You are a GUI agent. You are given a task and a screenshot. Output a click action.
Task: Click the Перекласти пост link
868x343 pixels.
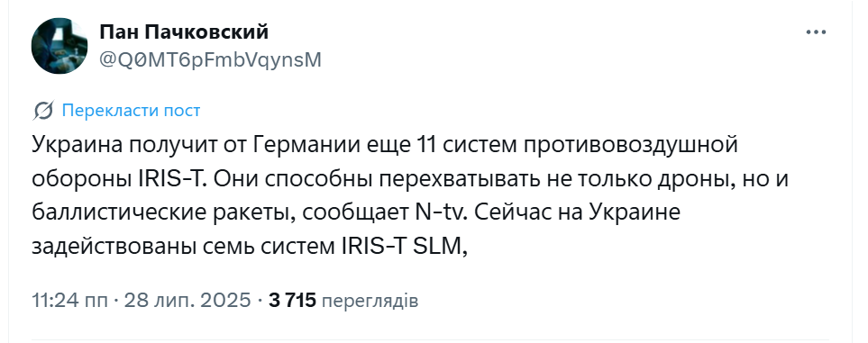131,111
